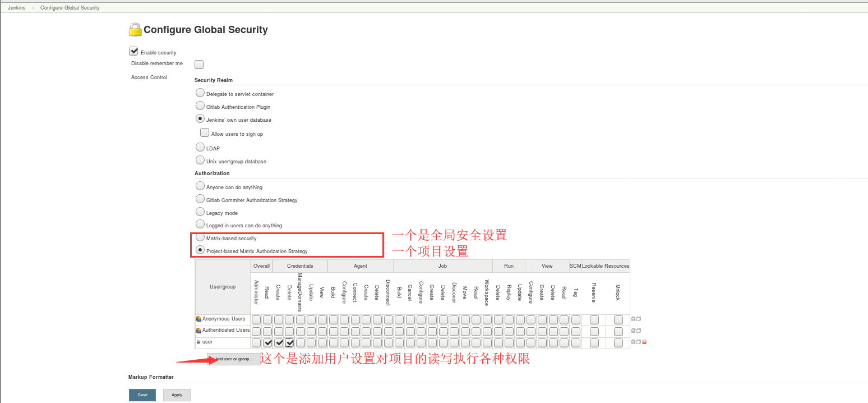Check Overall Read for Anonymous Users

point(267,320)
